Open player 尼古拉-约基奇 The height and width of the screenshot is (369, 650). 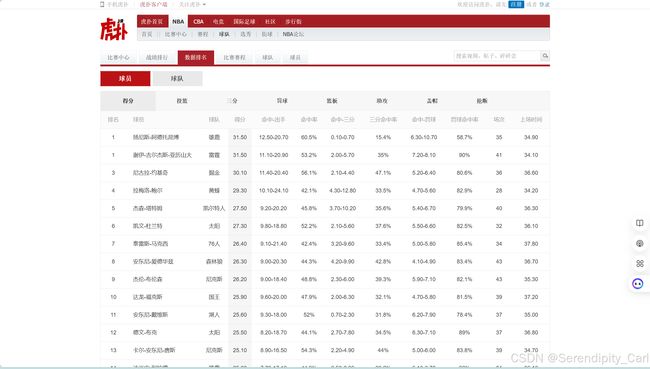150,173
